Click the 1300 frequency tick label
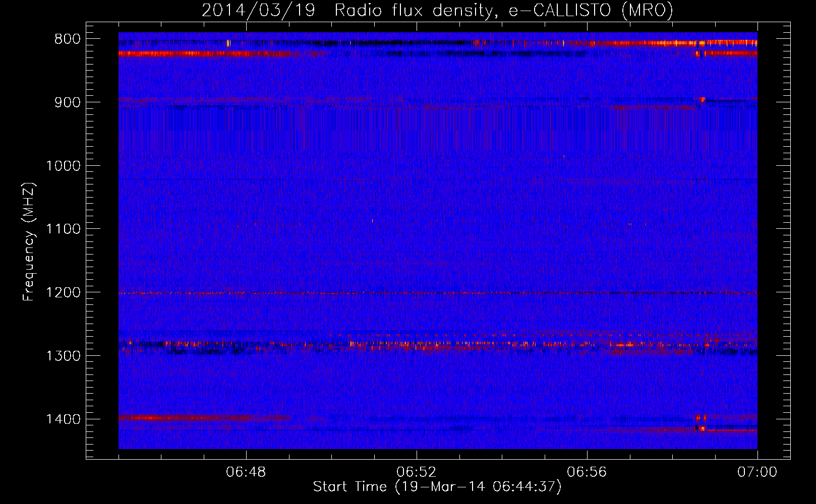 coord(63,356)
